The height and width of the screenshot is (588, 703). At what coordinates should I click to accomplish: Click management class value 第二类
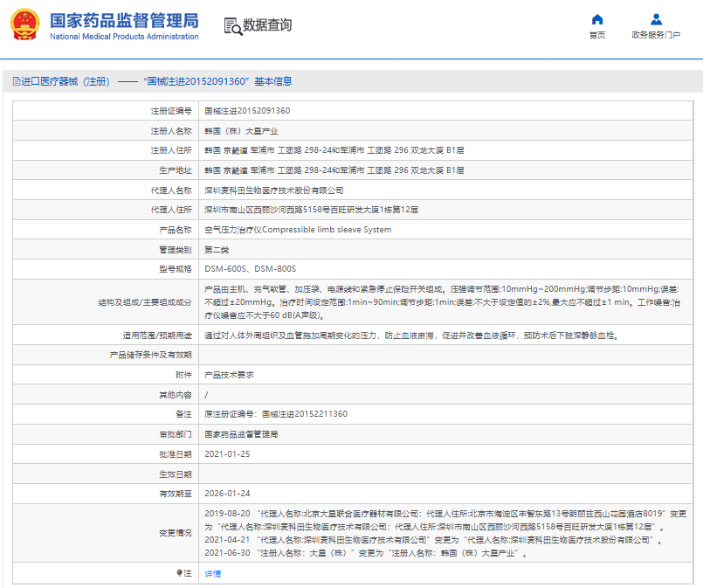[217, 250]
